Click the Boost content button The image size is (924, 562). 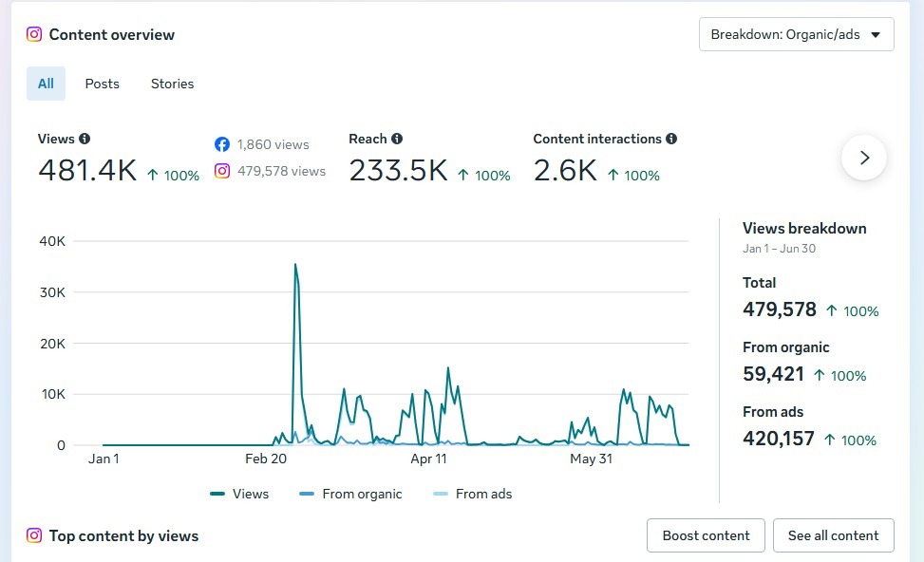pyautogui.click(x=706, y=535)
